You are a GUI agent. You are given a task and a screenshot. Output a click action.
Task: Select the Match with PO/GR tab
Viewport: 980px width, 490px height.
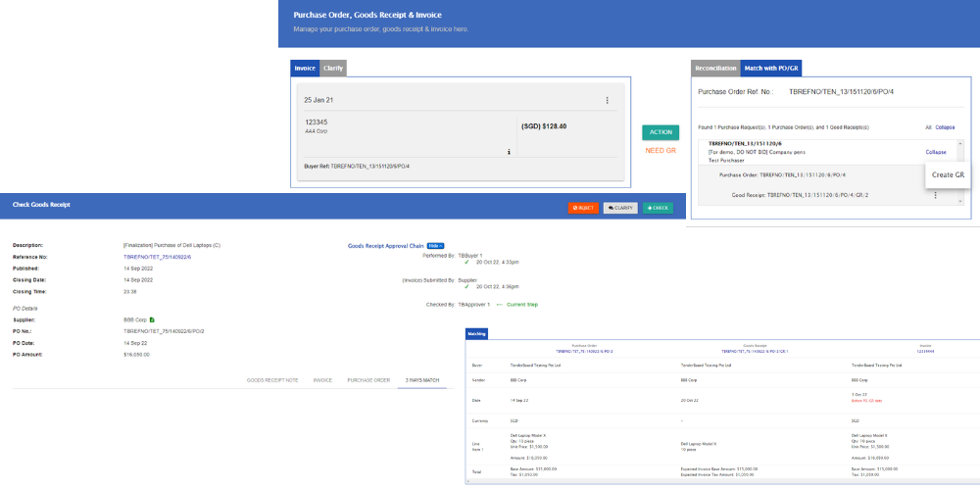(772, 69)
